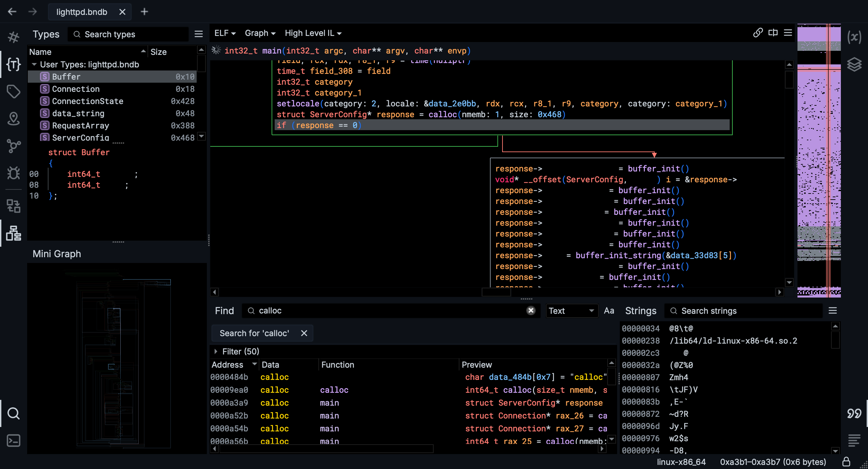Open the Graph view menu

coord(260,33)
